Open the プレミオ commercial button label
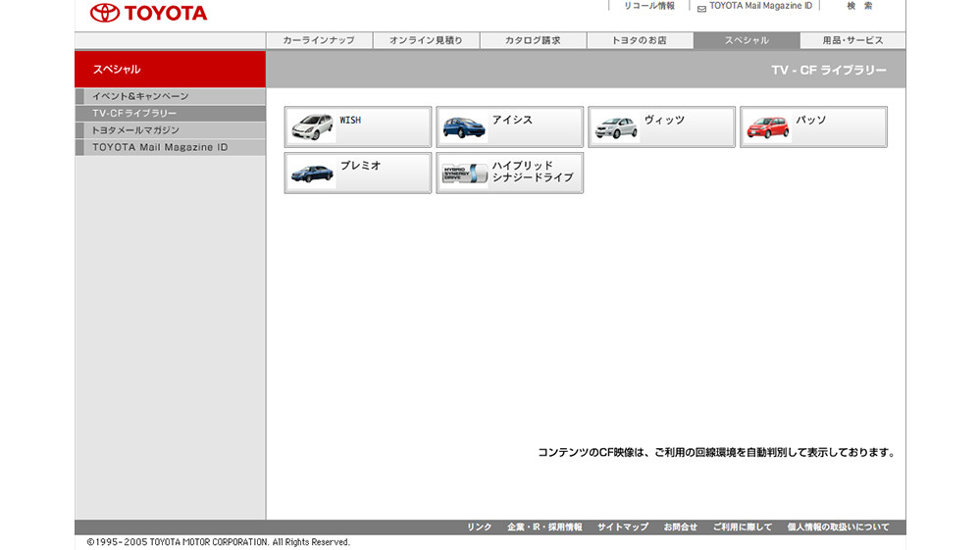The height and width of the screenshot is (550, 980). (361, 166)
